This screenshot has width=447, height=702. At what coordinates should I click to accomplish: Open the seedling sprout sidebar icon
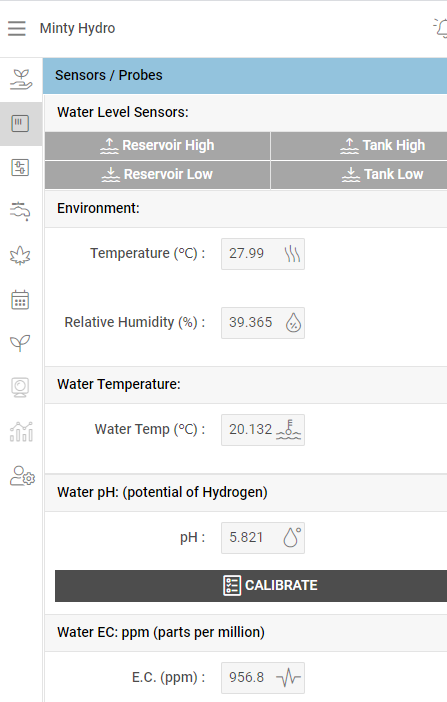click(x=20, y=343)
